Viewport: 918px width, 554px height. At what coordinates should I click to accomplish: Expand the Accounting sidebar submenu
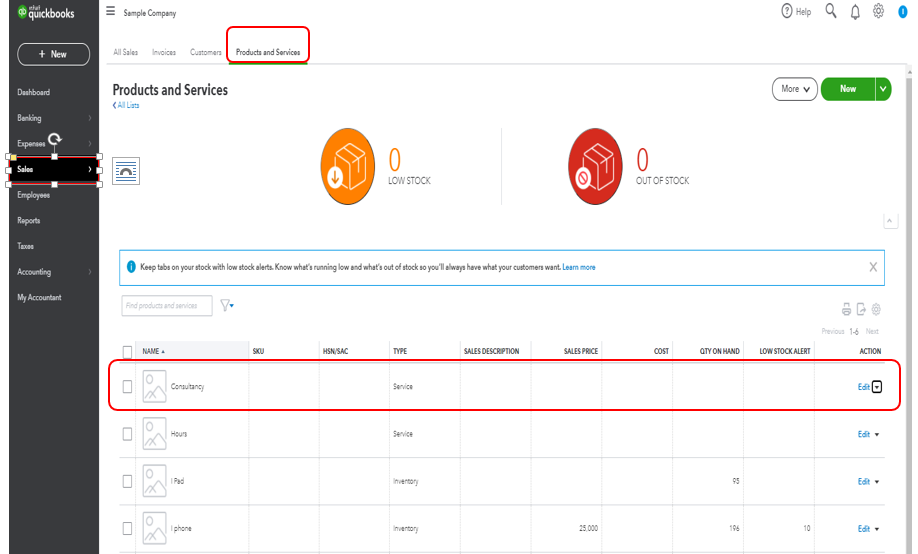(x=90, y=272)
